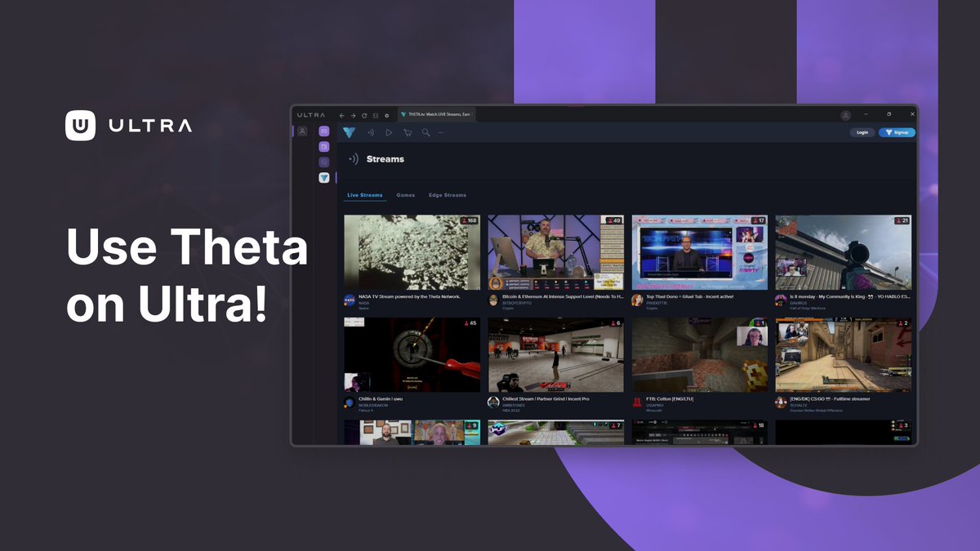
Task: Open the streams broadcast icon in header
Action: point(370,132)
